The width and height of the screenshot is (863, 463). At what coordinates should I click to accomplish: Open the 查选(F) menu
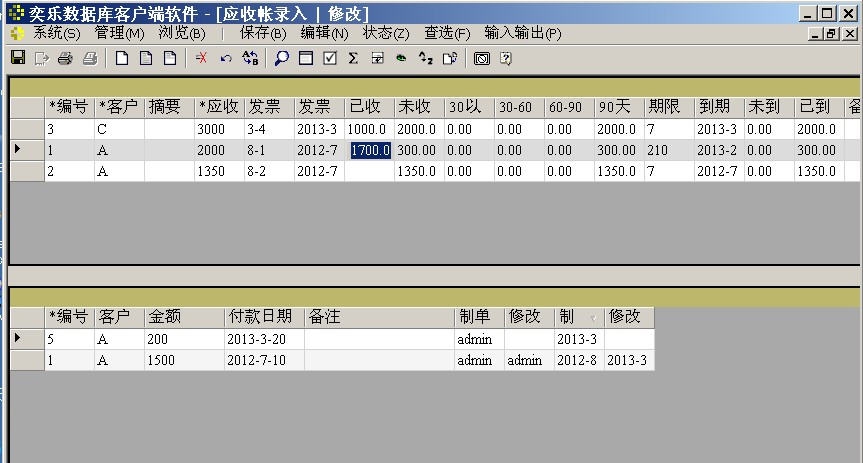[447, 33]
